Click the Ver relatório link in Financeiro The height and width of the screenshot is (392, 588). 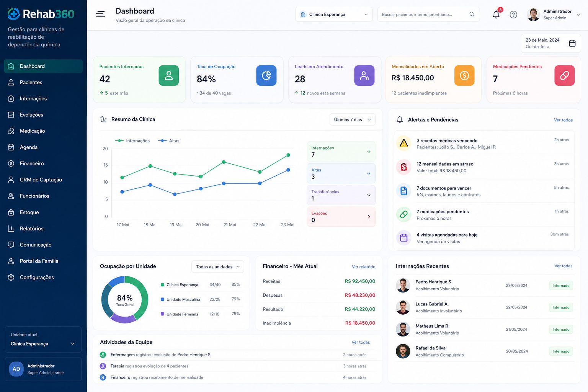364,267
